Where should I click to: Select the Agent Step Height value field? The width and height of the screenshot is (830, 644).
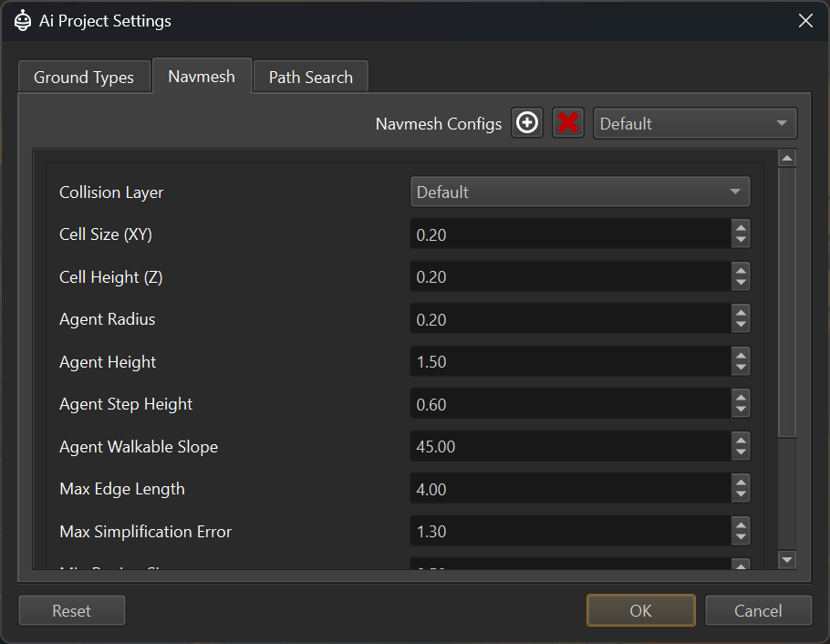pyautogui.click(x=565, y=403)
